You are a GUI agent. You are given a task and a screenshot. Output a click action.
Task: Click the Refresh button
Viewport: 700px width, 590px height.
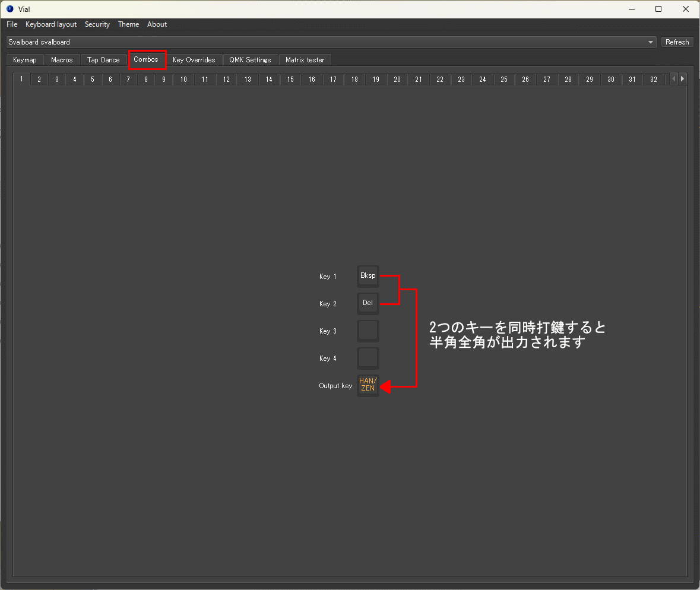click(x=677, y=42)
